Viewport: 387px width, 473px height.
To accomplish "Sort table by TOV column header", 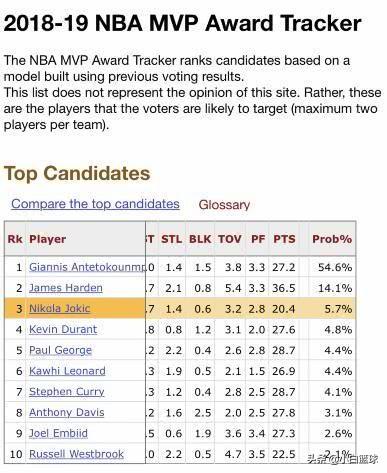I will (x=230, y=239).
